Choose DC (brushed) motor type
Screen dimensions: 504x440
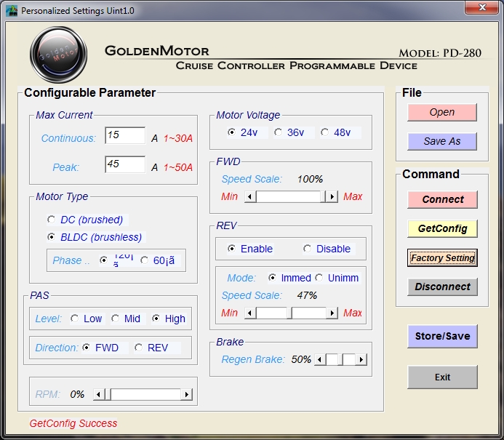[x=51, y=220]
